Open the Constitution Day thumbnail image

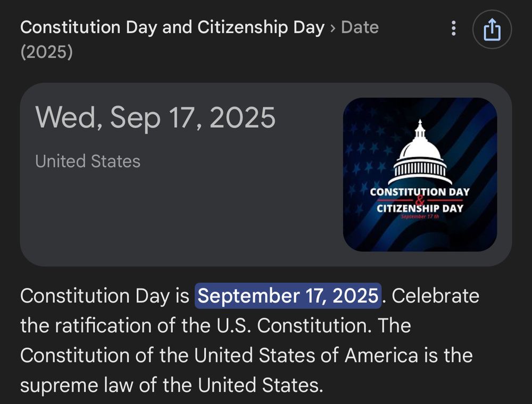[x=420, y=174]
